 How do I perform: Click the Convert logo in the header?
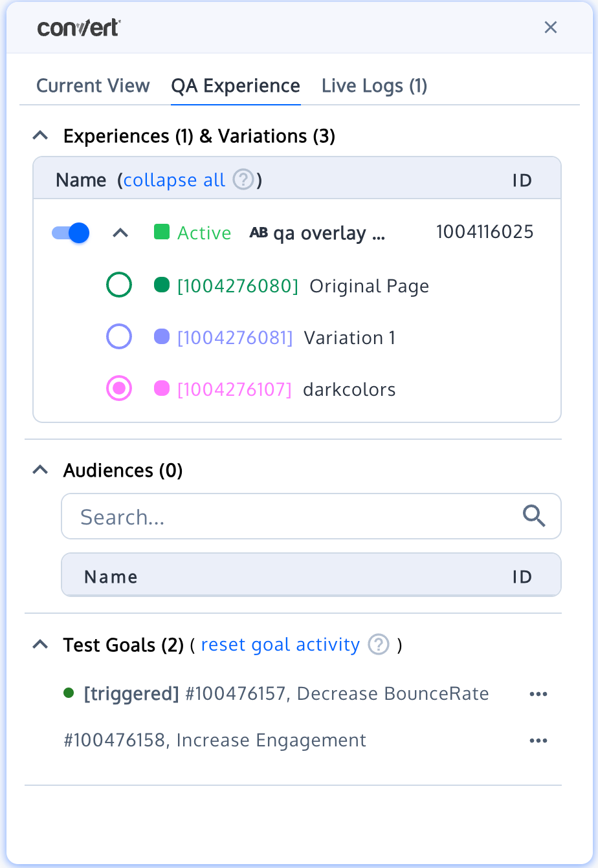tap(78, 27)
